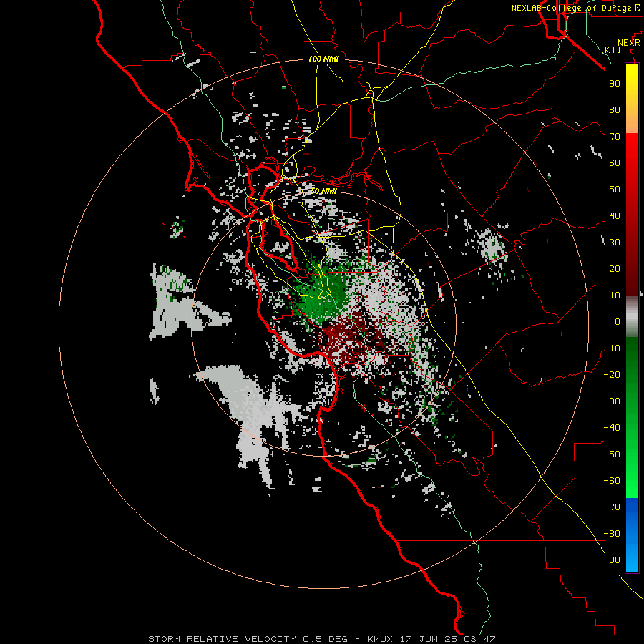This screenshot has width=644, height=644.
Task: Click the -10 value on velocity scale
Action: 612,348
